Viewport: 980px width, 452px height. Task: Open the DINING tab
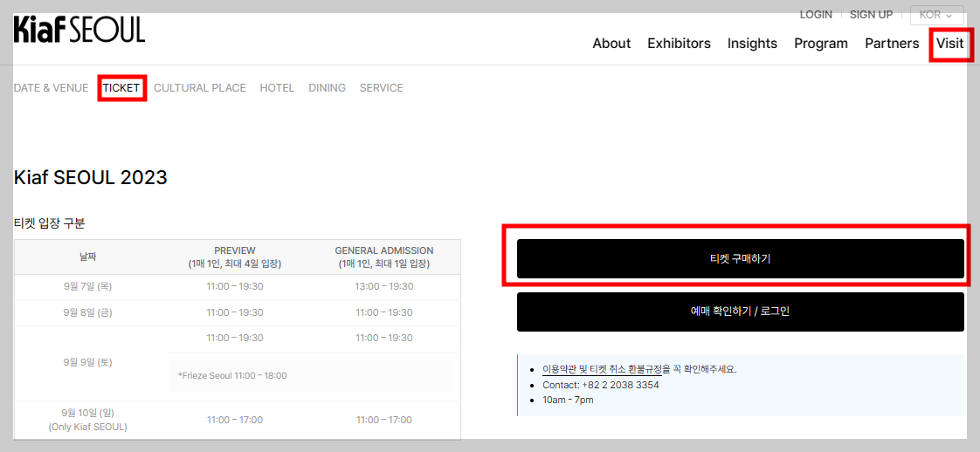click(x=327, y=88)
